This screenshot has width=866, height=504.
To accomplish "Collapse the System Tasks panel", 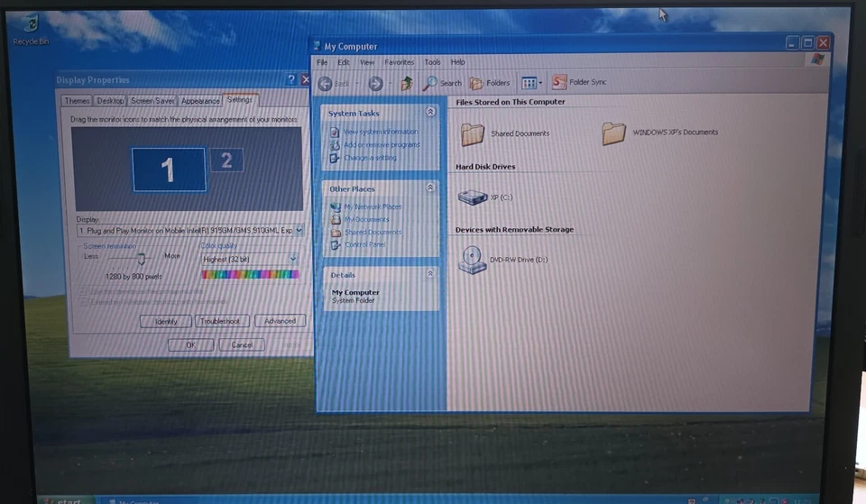I will [x=430, y=112].
